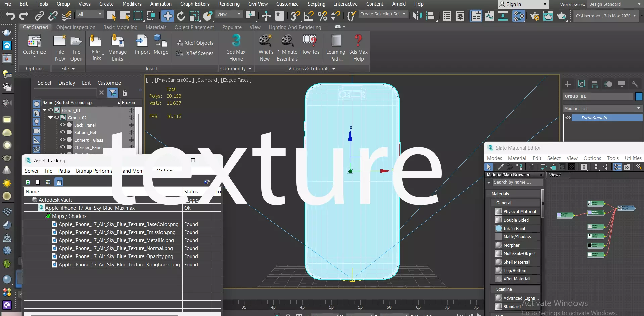Open the View reference coordinate dropdown
This screenshot has height=316, width=644.
[x=229, y=14]
